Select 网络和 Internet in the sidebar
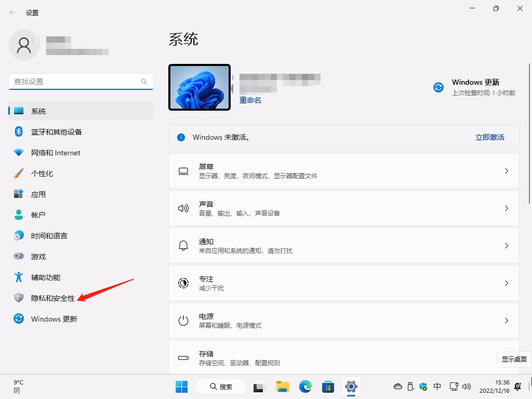Screen dimensions: 532x399 (x=55, y=153)
